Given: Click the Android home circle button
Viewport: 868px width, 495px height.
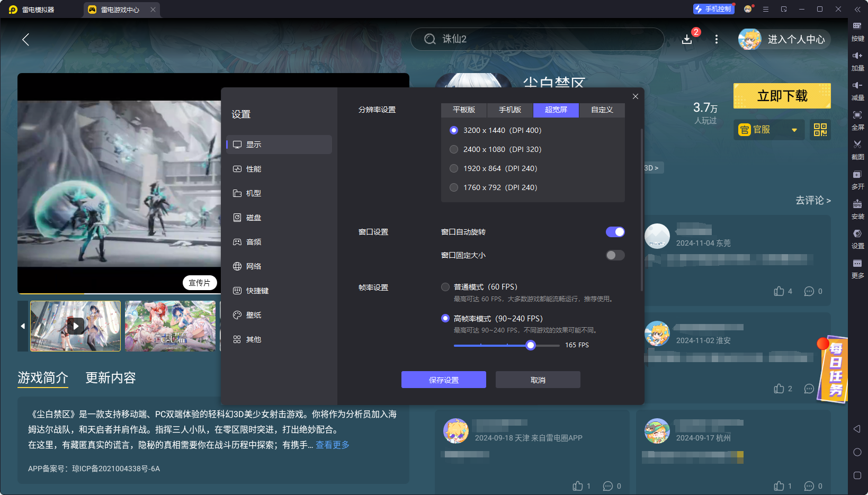Looking at the screenshot, I should [x=857, y=452].
